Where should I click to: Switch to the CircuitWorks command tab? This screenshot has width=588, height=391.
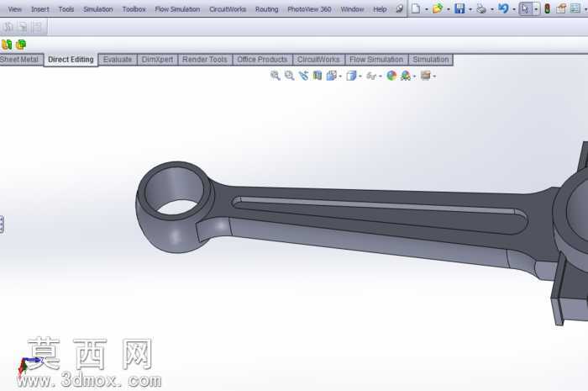tap(318, 60)
